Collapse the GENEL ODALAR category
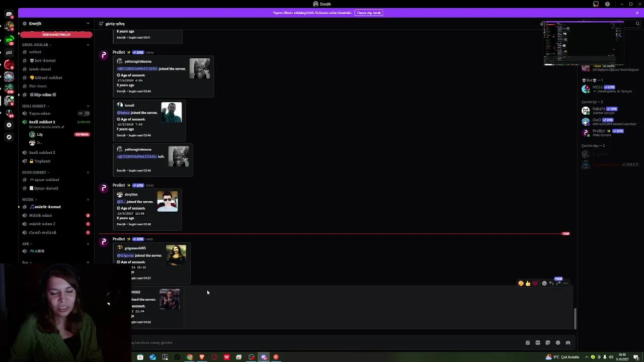The image size is (644, 362). (36, 45)
